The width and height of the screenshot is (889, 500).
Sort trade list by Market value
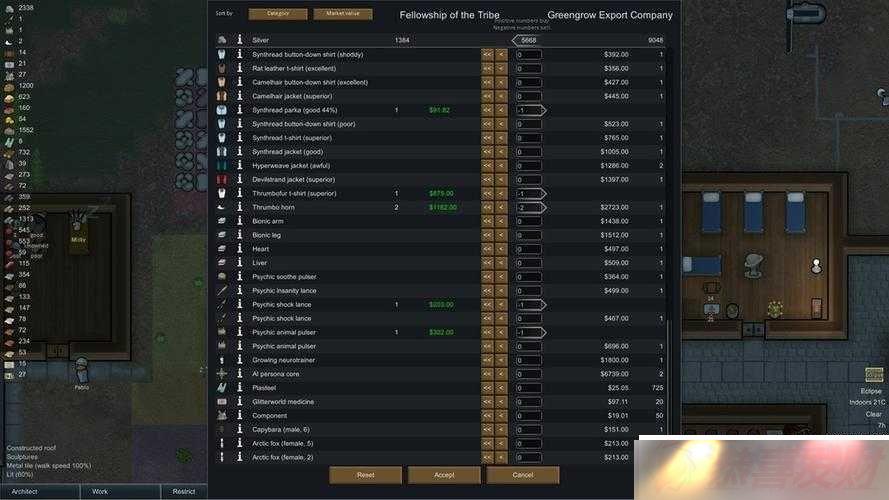tap(343, 14)
